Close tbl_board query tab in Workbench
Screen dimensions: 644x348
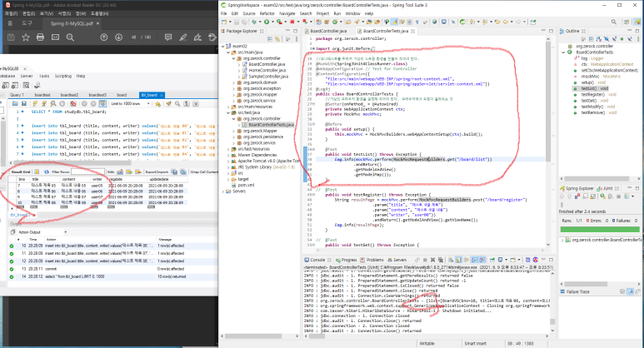(162, 95)
